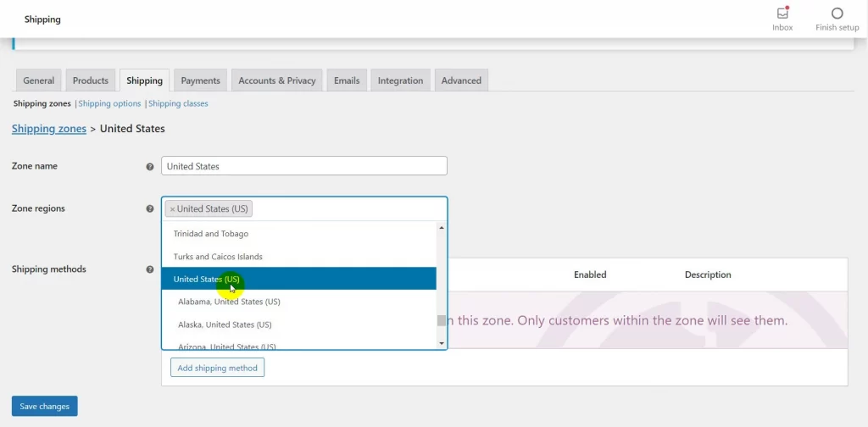868x427 pixels.
Task: Open the Advanced tab
Action: (461, 80)
